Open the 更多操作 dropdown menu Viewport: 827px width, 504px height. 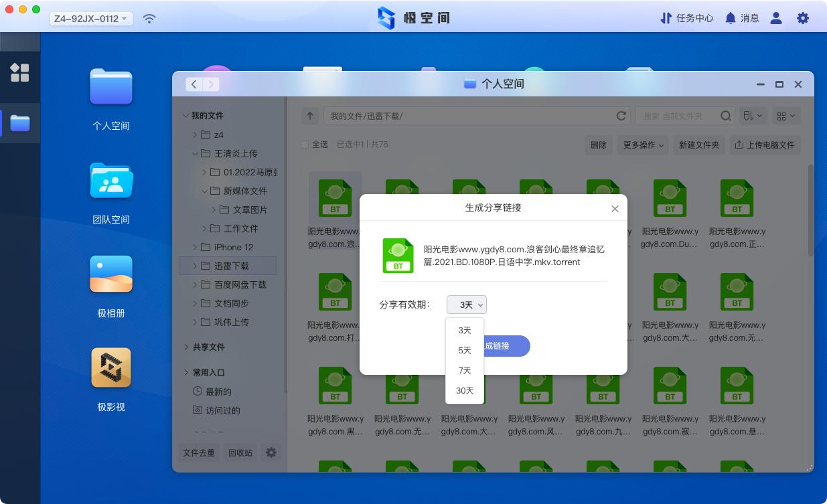(x=642, y=145)
